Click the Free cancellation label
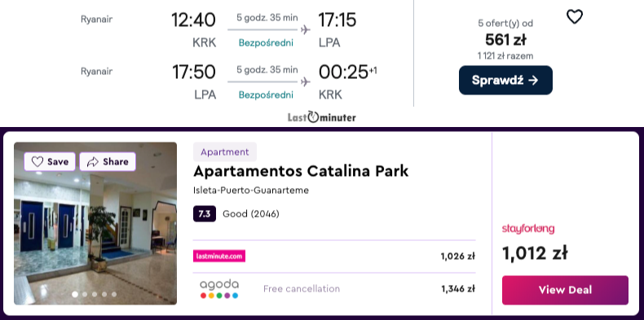The image size is (644, 320). click(302, 289)
